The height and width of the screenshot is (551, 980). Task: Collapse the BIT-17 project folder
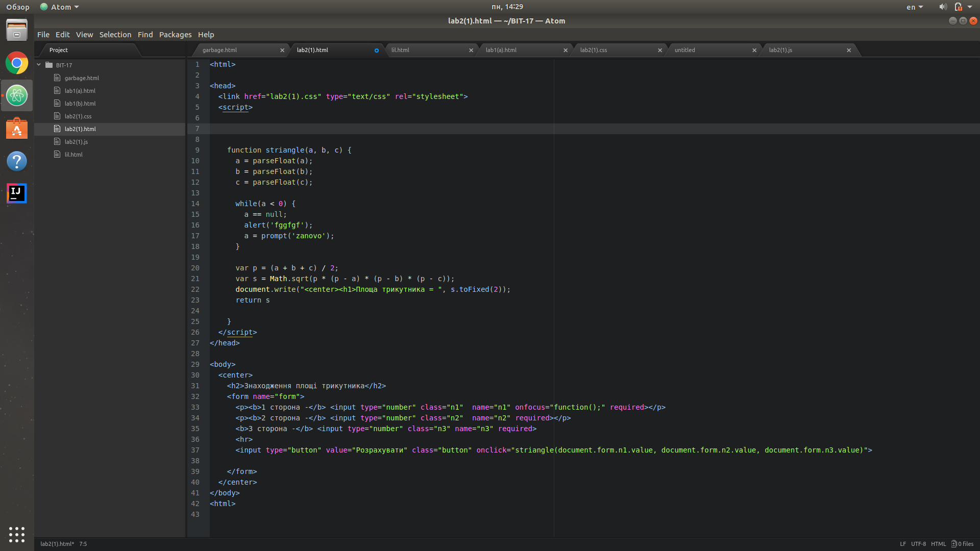39,65
